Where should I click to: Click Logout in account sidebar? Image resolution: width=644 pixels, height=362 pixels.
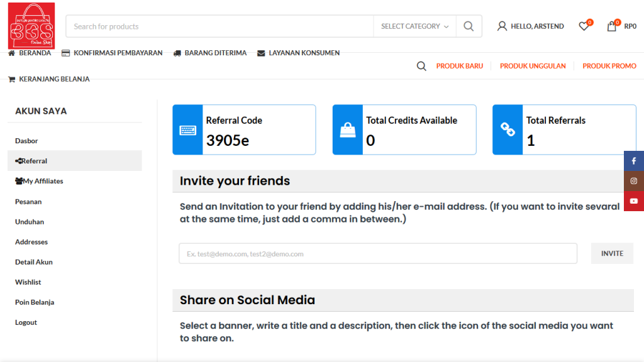[26, 322]
